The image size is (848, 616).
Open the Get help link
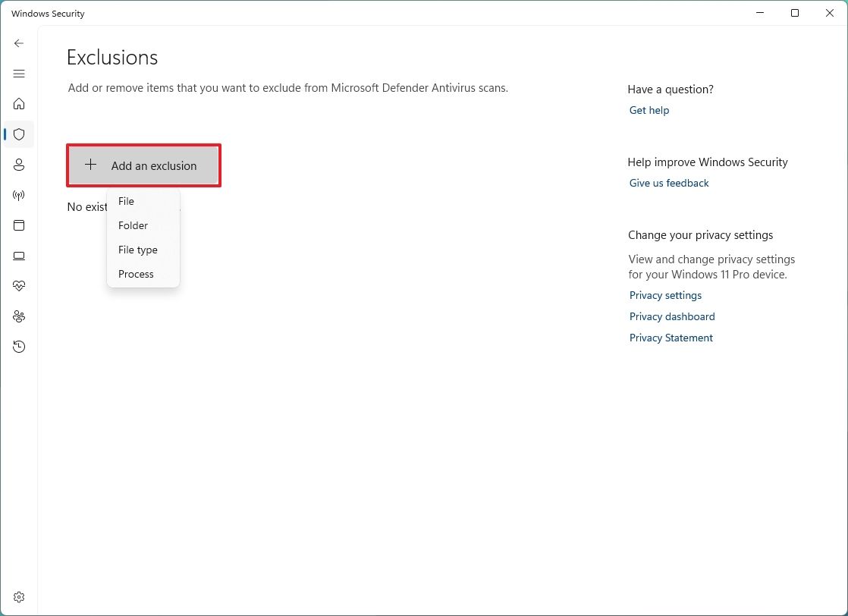(x=649, y=110)
